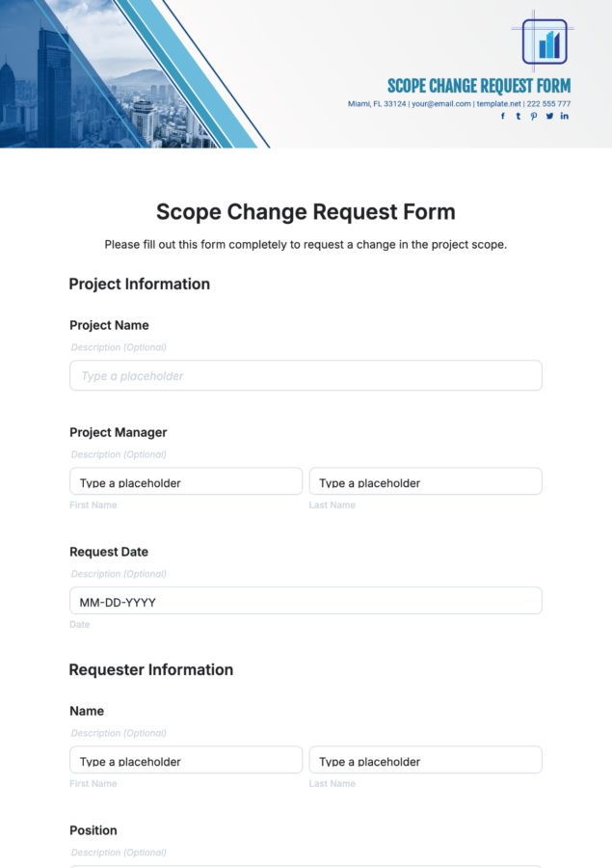612x868 pixels.
Task: Click the Scope Change Request Form title
Action: (x=306, y=211)
